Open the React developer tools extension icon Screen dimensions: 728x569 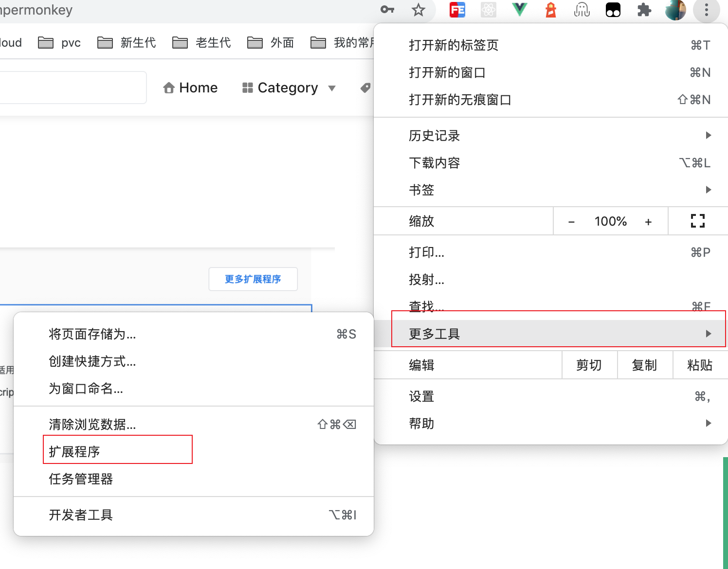[489, 10]
